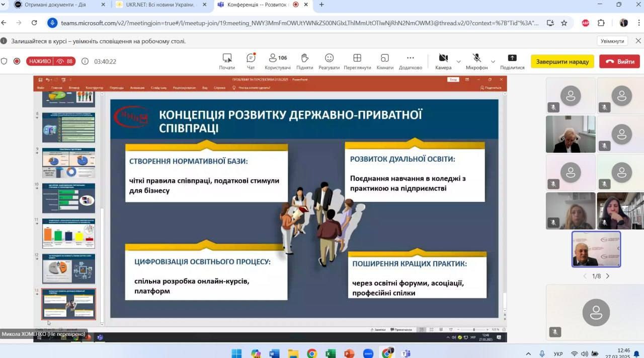Select the highlighted active speaker video tile
The image size is (644, 358).
pos(596,249)
